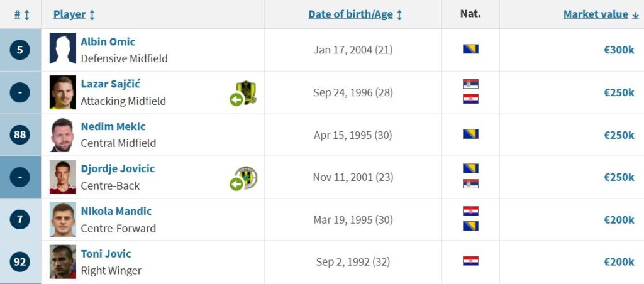Click Albin Omic's €300k market value

pyautogui.click(x=619, y=50)
